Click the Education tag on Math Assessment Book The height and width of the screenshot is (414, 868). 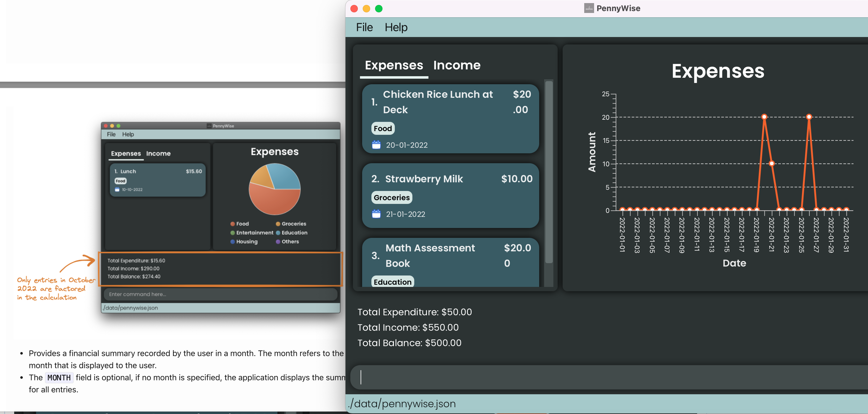(392, 282)
